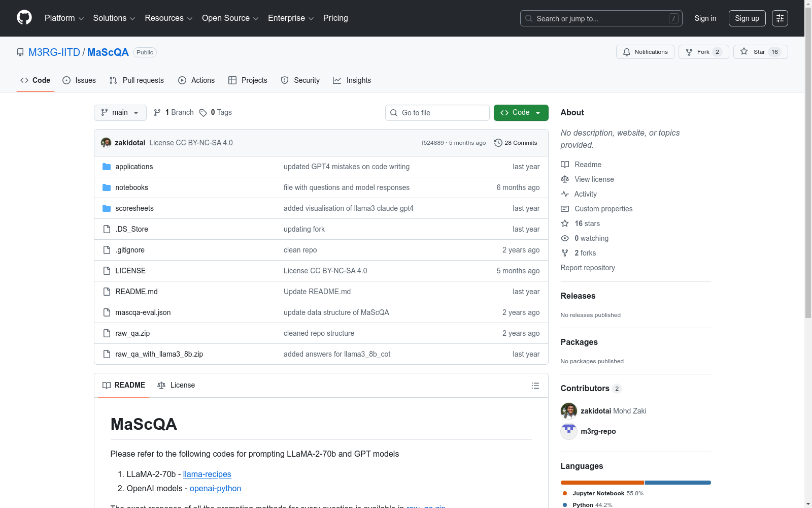Click the README.md file icon

(x=107, y=292)
